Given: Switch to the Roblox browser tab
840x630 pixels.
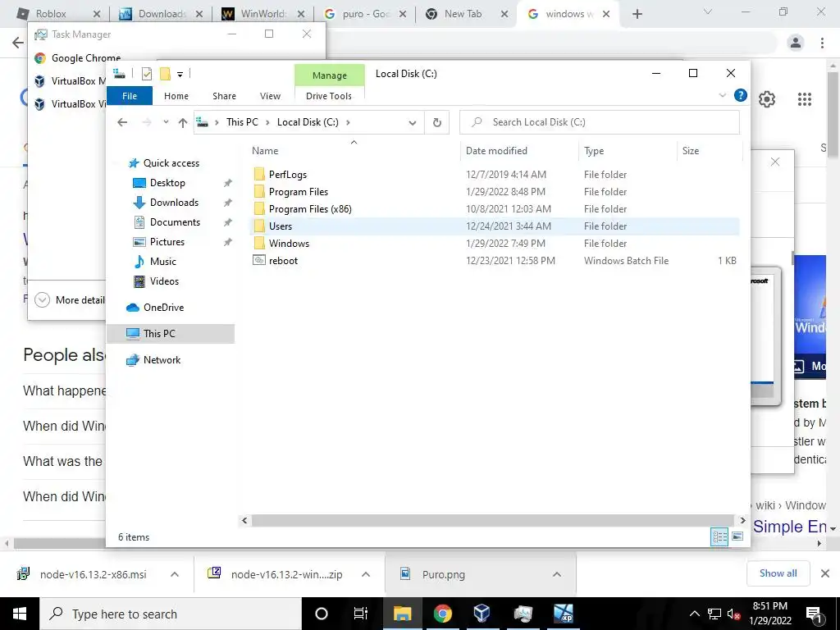Looking at the screenshot, I should pyautogui.click(x=58, y=14).
